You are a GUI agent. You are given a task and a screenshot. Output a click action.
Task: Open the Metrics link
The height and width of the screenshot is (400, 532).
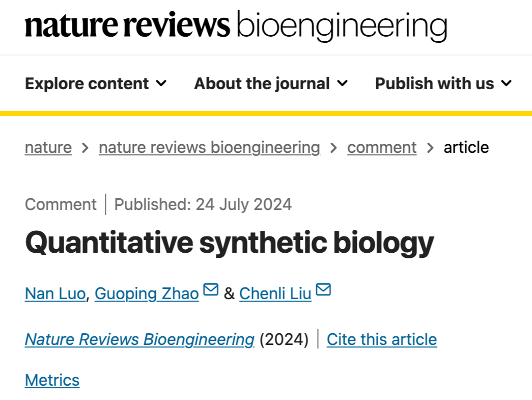point(52,380)
